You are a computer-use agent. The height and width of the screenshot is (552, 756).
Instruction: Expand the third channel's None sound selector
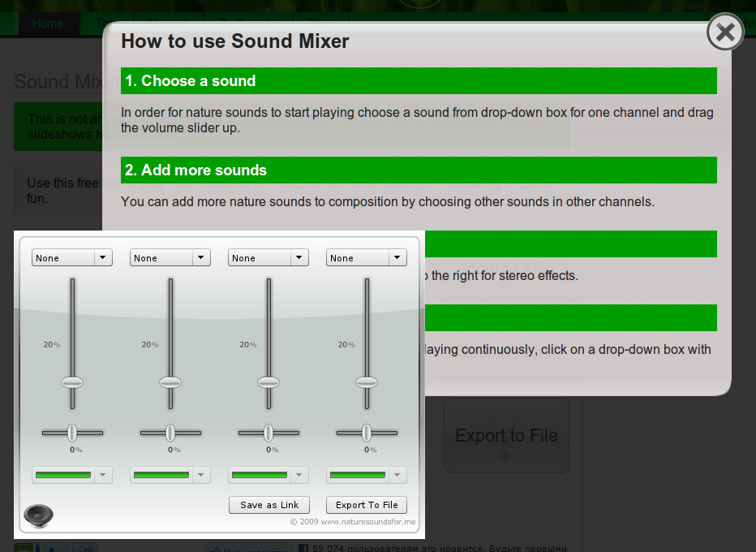pyautogui.click(x=268, y=258)
